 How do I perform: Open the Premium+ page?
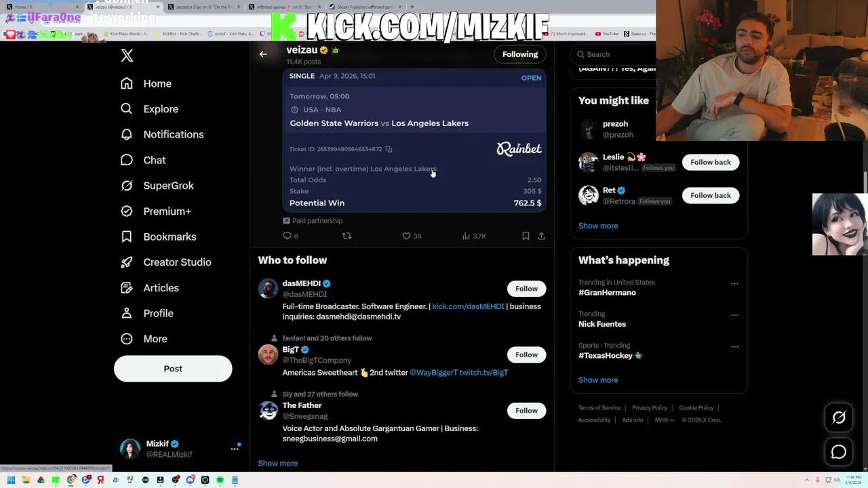click(x=155, y=211)
